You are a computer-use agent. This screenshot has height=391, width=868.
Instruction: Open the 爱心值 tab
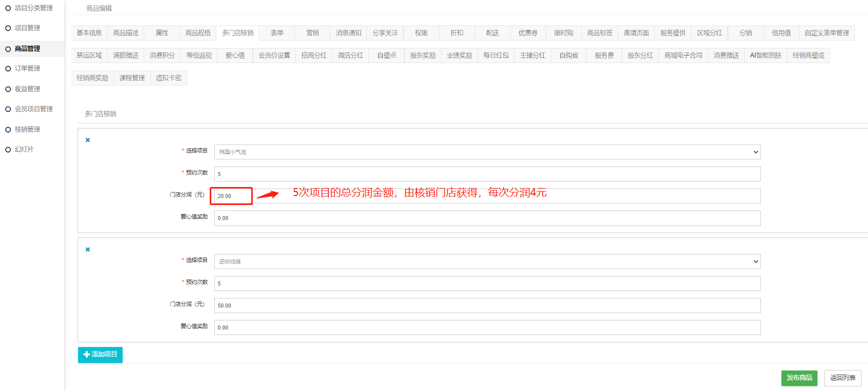pos(235,55)
